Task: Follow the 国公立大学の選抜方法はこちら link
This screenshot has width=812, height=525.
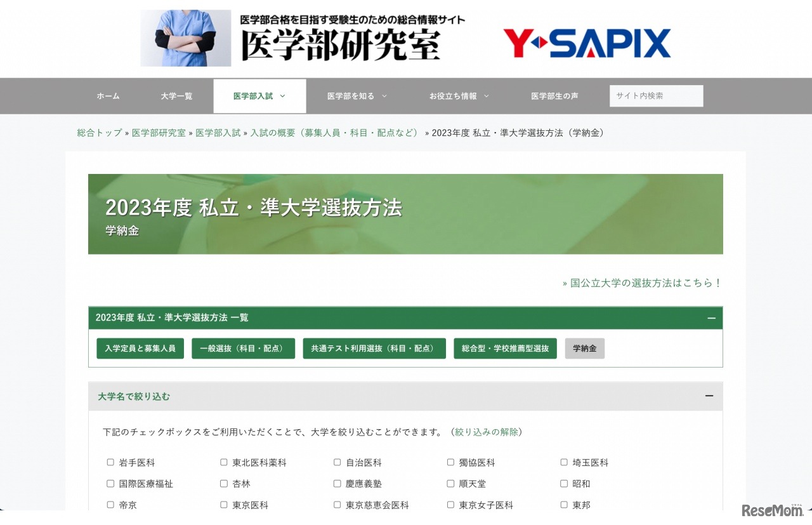Action: pos(642,283)
